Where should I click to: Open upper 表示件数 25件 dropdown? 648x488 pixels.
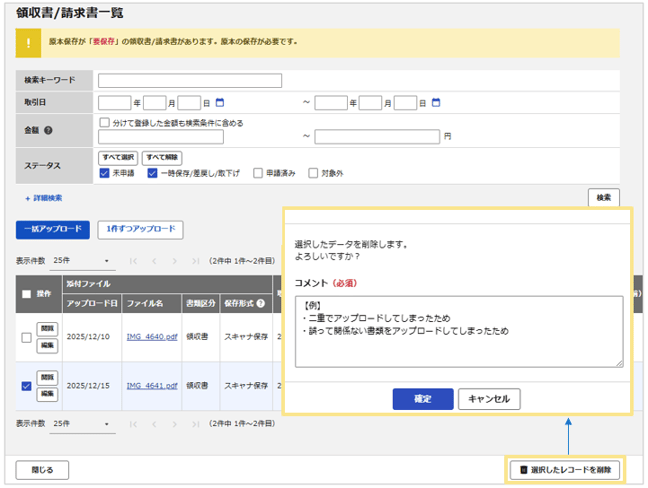(82, 261)
